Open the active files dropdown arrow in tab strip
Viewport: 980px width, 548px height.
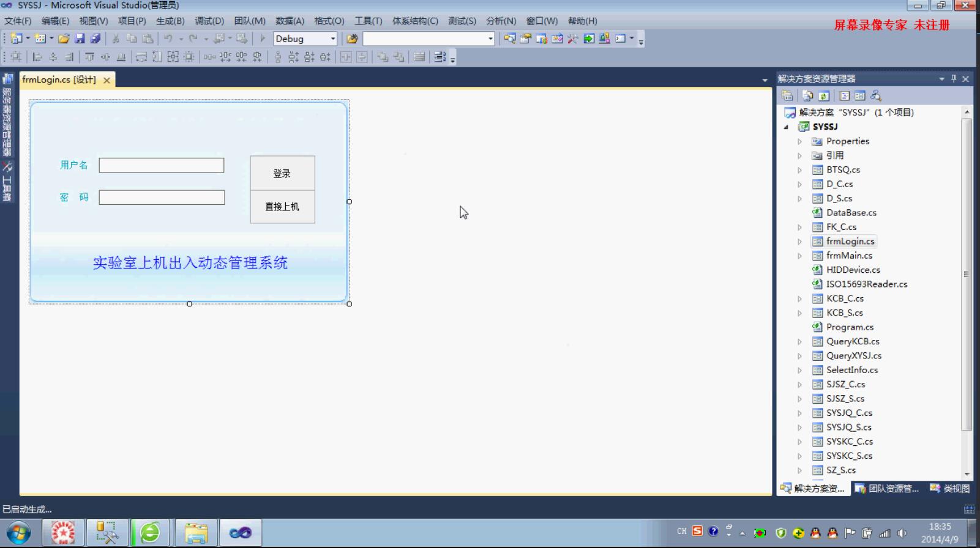765,80
